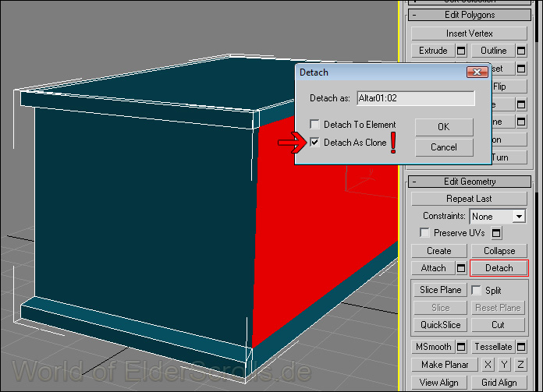Click the Detach button in Edit Geometry
This screenshot has height=392, width=543.
(x=499, y=268)
